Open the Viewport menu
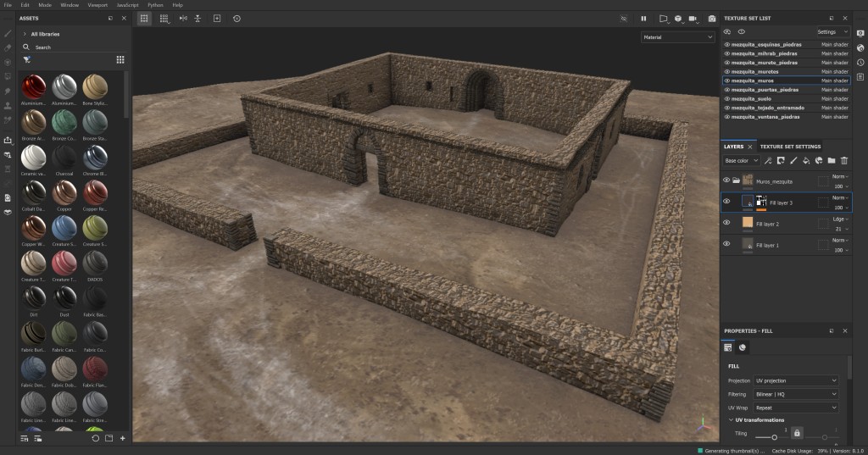 (97, 5)
